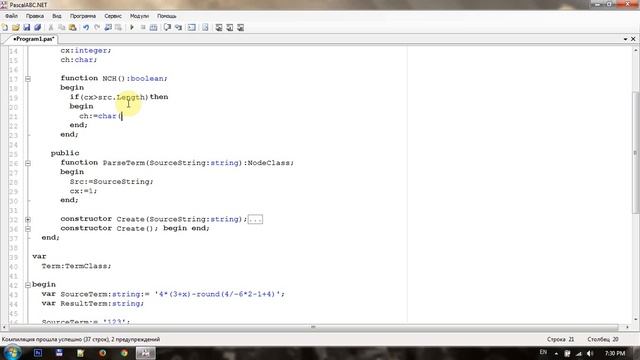This screenshot has width=640, height=360.
Task: Open the tab list dropdown arrow
Action: click(x=625, y=39)
